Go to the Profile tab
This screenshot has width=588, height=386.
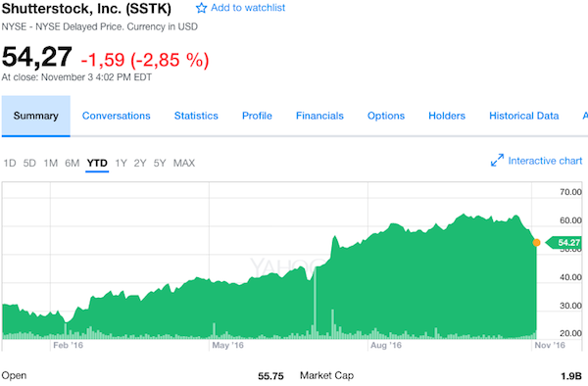[x=257, y=116]
